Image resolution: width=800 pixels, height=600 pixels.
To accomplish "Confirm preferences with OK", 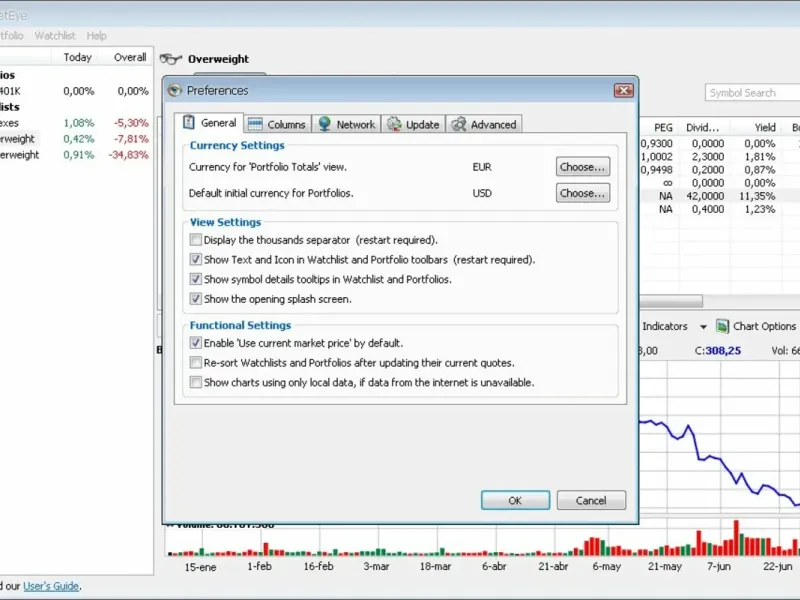I will coord(515,501).
